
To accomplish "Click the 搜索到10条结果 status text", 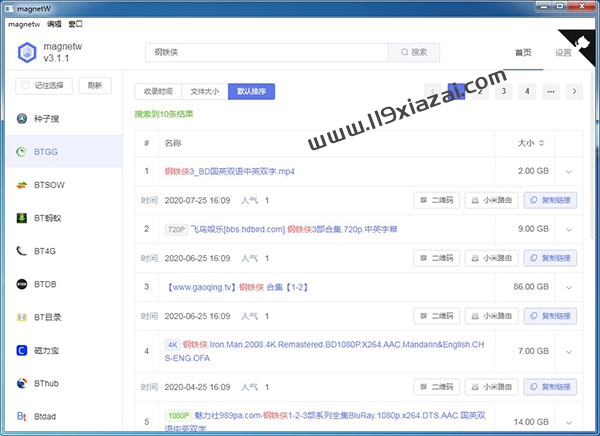I will point(164,114).
